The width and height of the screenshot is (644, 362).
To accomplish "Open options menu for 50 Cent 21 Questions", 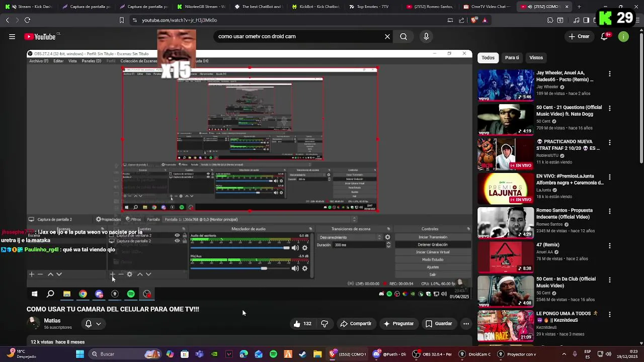I will click(610, 108).
